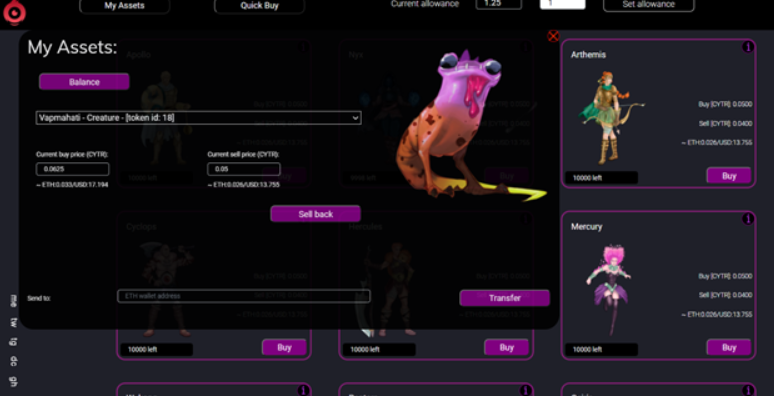The image size is (774, 396).
Task: Click the red logo icon in top-left corner
Action: coord(14,12)
